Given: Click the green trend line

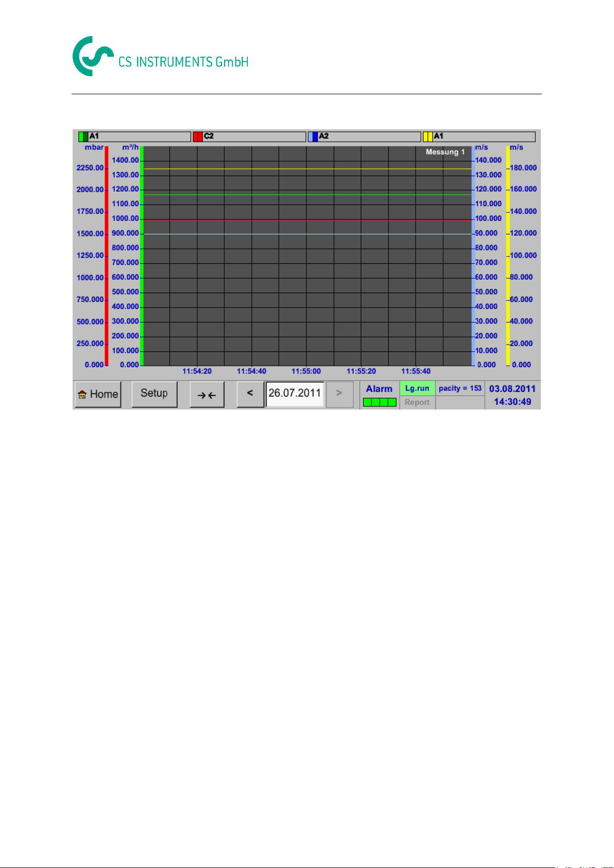Looking at the screenshot, I should [308, 195].
